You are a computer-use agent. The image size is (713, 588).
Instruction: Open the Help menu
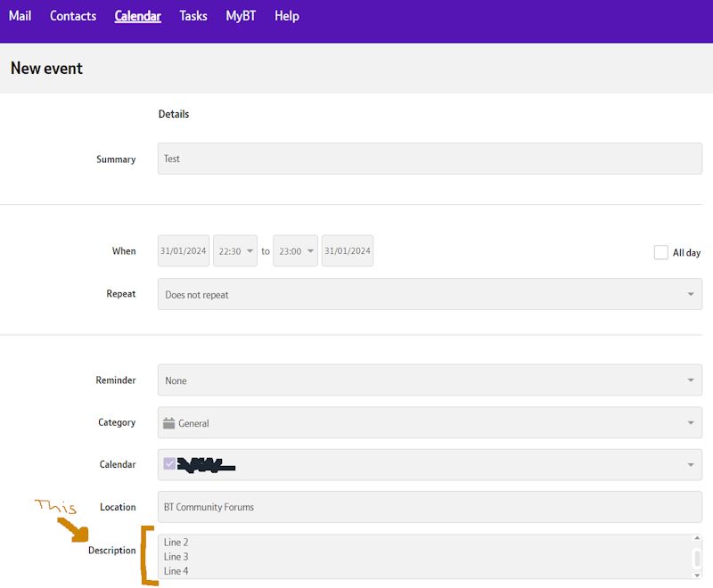point(286,15)
